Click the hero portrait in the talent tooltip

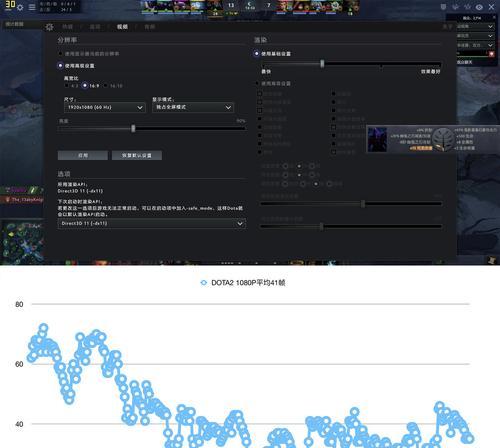pos(377,140)
